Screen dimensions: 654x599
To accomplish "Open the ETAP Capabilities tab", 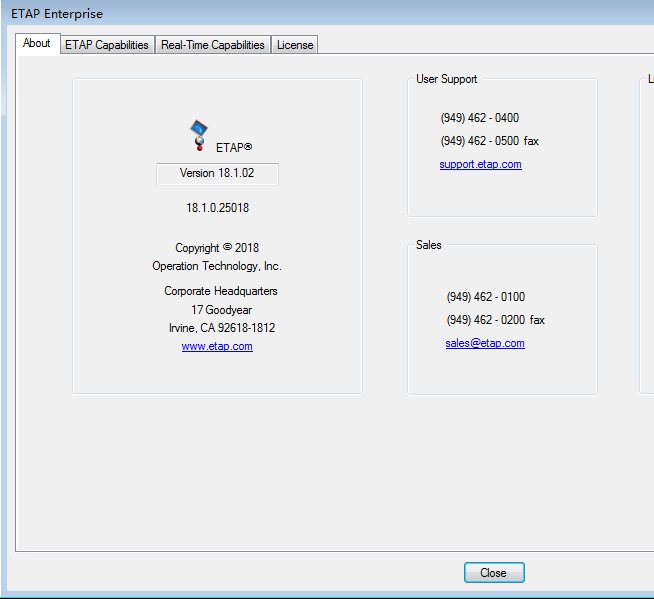I will click(x=107, y=45).
